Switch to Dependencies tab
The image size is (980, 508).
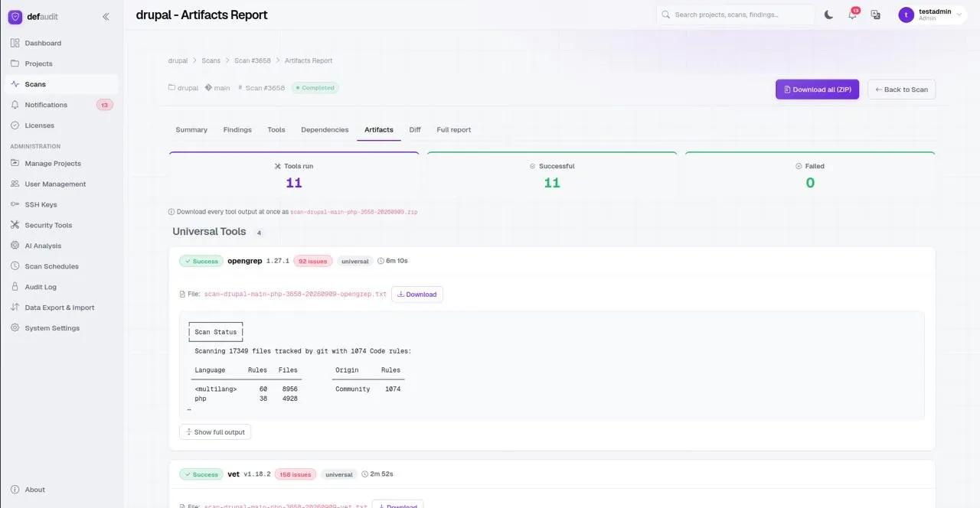click(325, 130)
